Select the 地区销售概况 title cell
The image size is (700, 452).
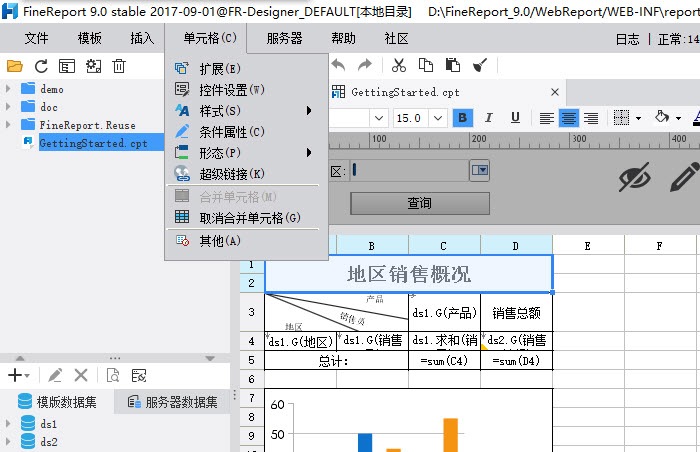[409, 274]
